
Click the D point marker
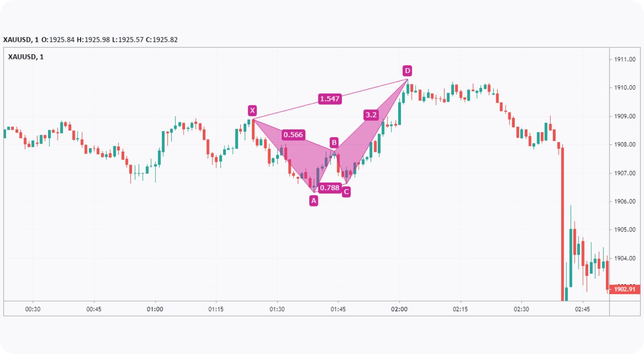(407, 70)
